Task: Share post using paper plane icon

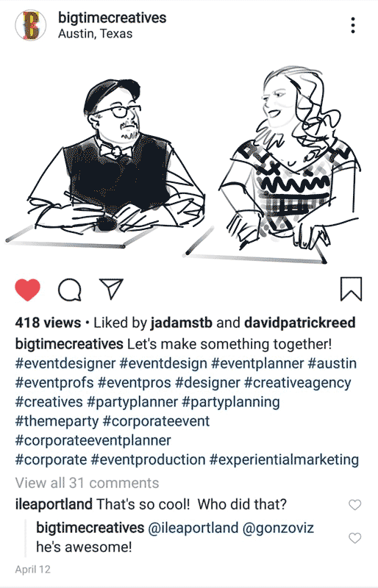Action: (x=111, y=289)
